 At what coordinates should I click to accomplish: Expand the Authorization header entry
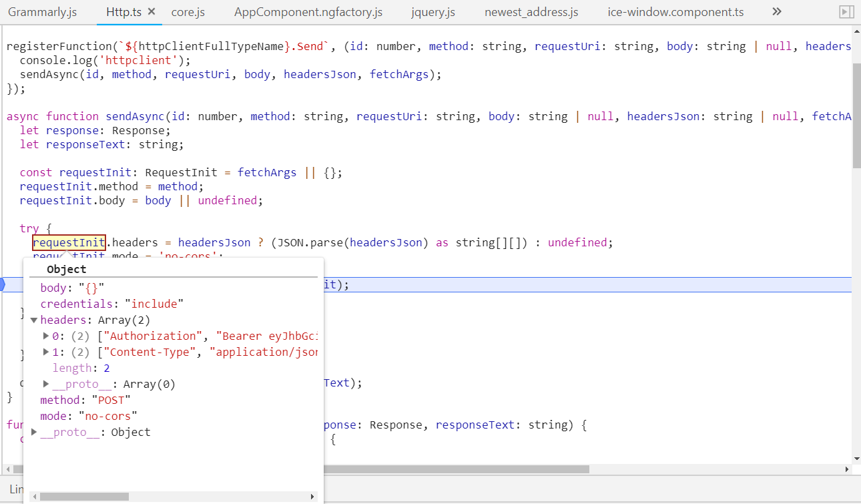pyautogui.click(x=45, y=336)
